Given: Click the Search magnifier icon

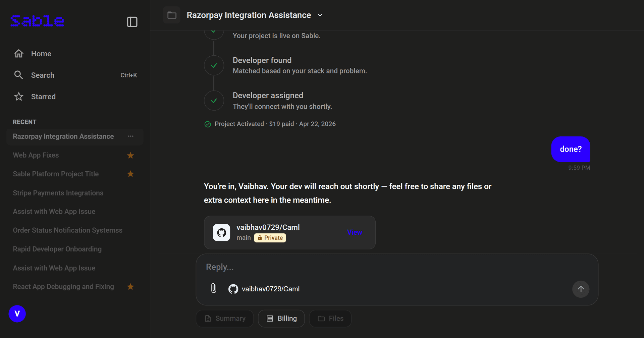Looking at the screenshot, I should [x=19, y=75].
